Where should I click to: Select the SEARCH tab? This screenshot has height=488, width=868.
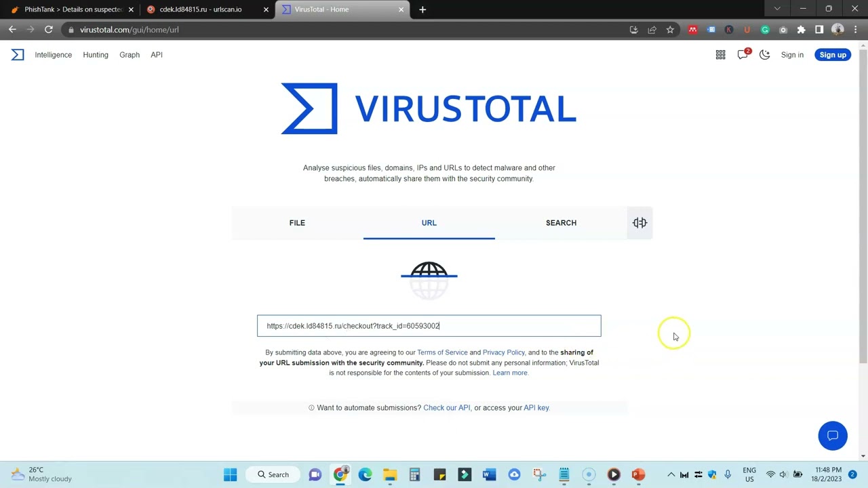point(561,223)
